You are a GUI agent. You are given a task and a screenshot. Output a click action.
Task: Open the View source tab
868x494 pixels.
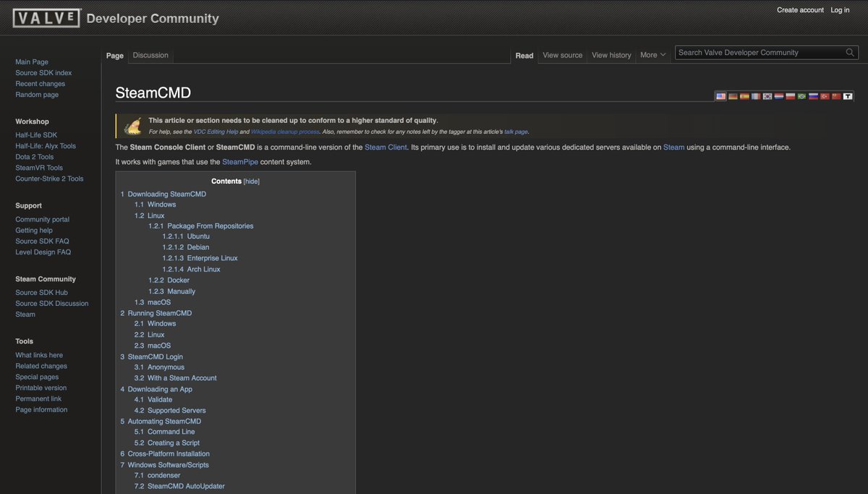(x=562, y=55)
